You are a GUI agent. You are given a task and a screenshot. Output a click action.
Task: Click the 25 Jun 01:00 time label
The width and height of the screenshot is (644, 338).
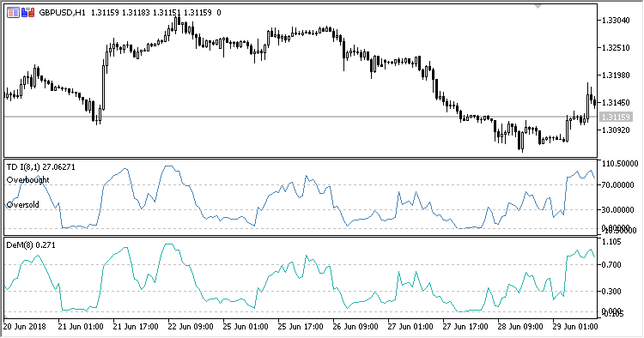click(246, 327)
